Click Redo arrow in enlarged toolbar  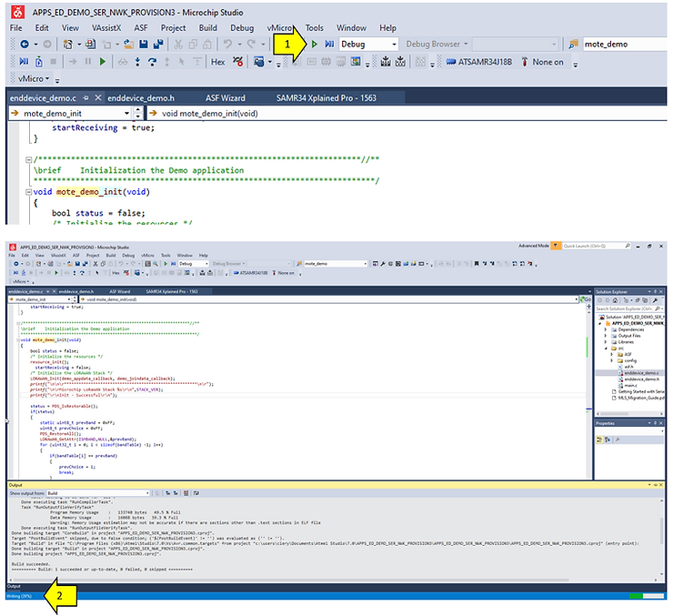pos(251,44)
